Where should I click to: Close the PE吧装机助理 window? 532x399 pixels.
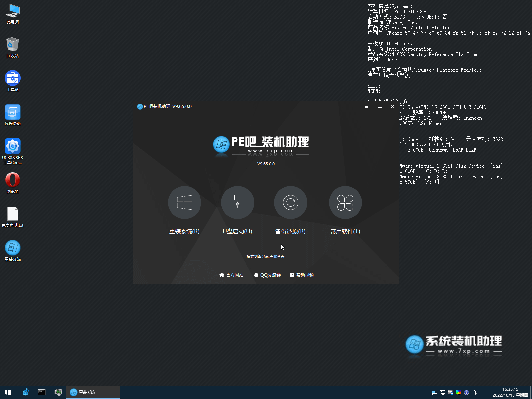[392, 106]
